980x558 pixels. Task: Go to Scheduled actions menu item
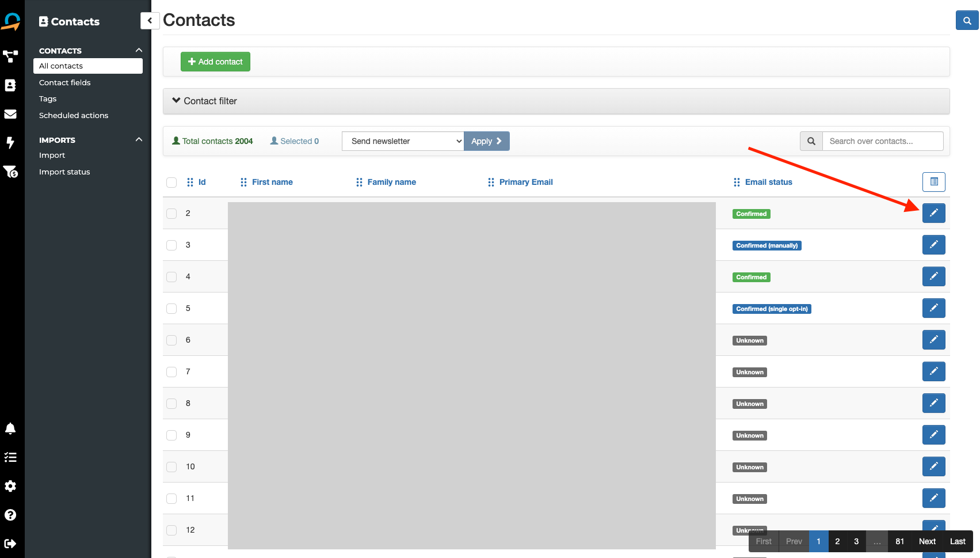74,115
